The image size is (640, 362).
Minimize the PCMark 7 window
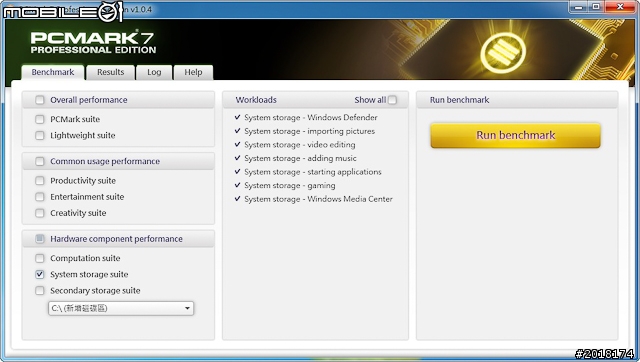tap(579, 7)
